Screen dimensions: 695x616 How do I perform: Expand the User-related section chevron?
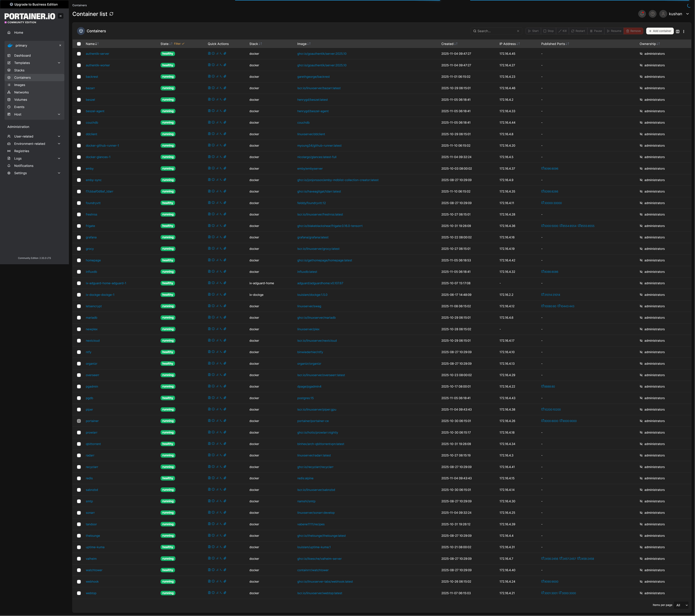[x=59, y=136]
